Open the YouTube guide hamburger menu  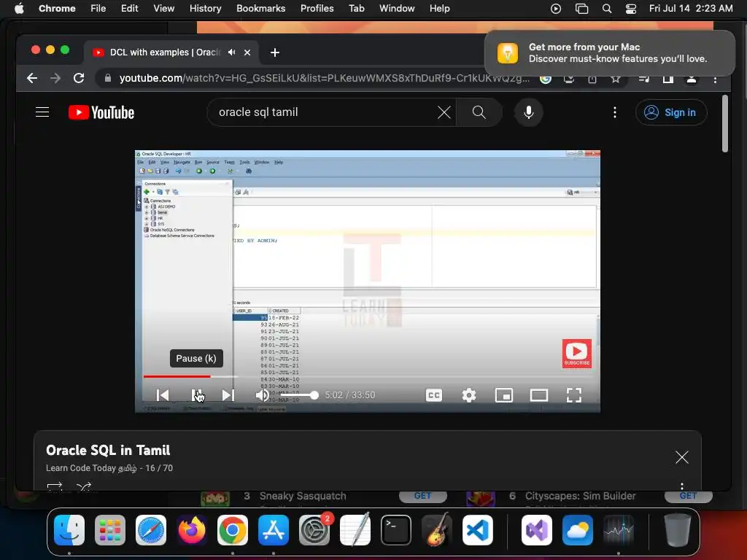click(42, 112)
